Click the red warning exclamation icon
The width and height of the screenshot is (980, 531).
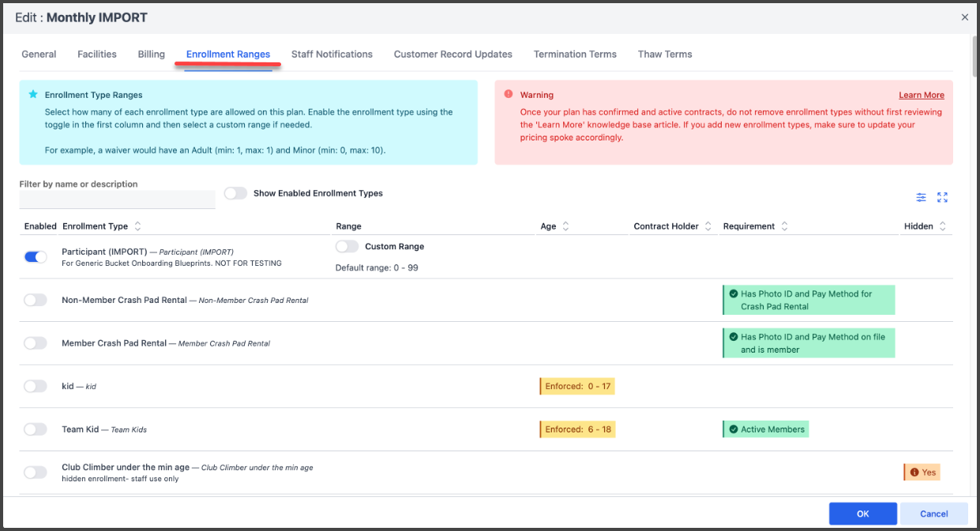[508, 94]
